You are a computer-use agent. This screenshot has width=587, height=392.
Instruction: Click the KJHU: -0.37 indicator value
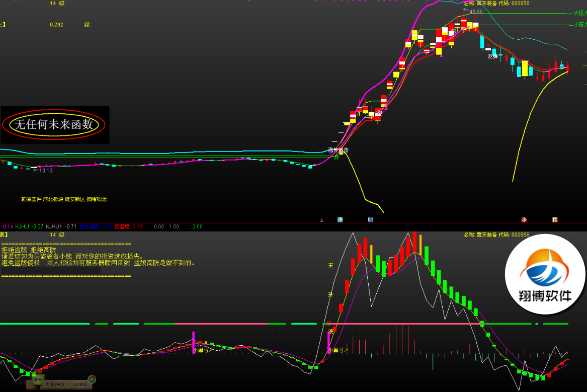[x=29, y=226]
